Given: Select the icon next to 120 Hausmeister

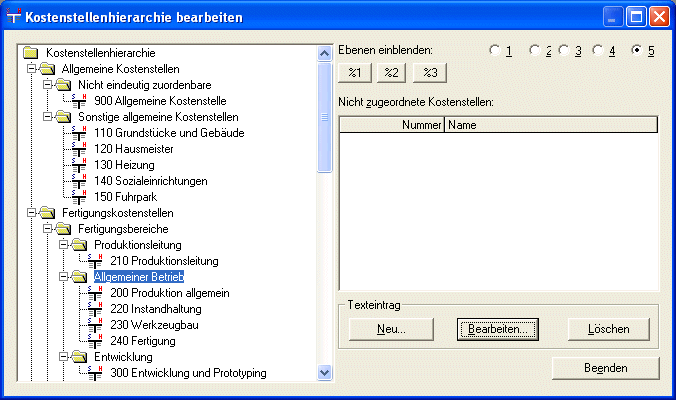Looking at the screenshot, I should click(79, 149).
